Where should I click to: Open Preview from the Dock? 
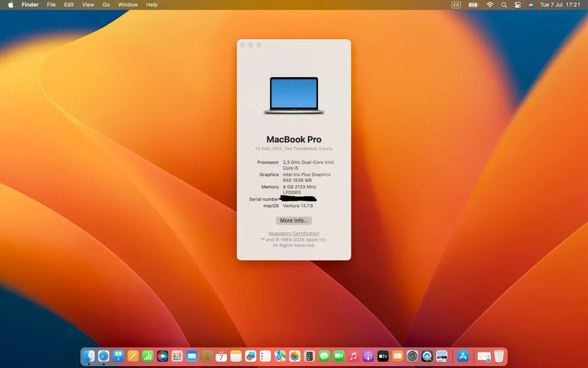442,356
